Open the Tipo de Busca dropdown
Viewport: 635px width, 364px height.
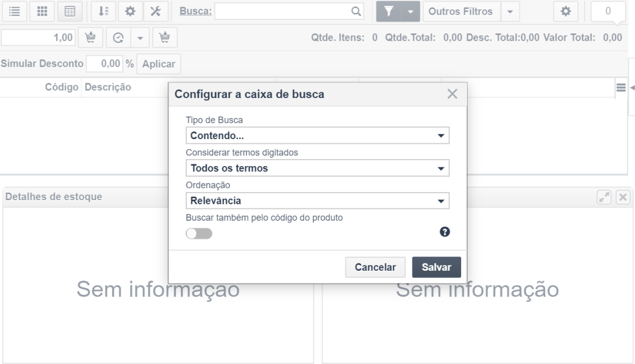pyautogui.click(x=317, y=136)
